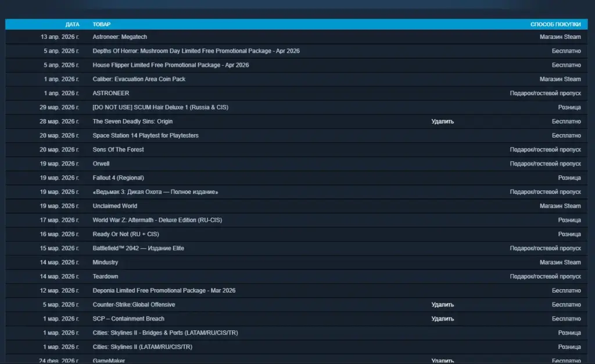The image size is (595, 364).
Task: Select the ДАТА column header
Action: [x=72, y=24]
